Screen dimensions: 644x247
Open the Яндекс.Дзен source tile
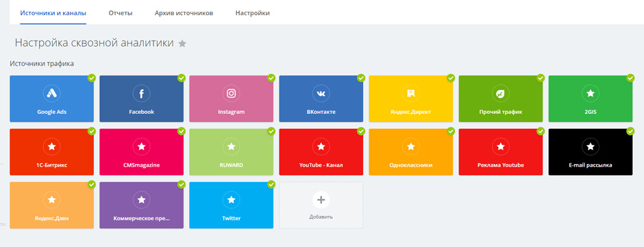tap(52, 206)
